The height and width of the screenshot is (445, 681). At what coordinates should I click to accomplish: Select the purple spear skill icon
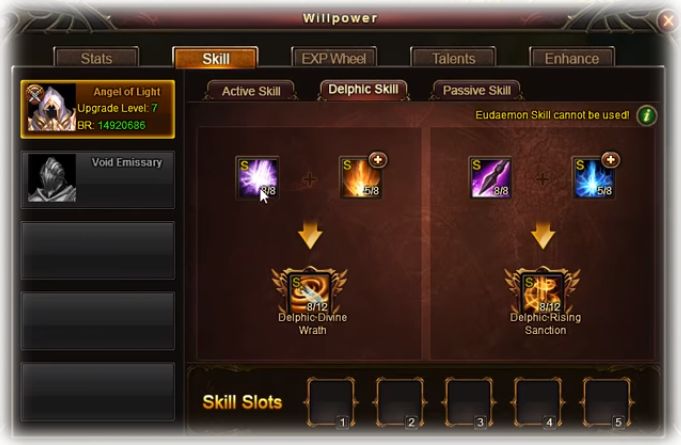[x=490, y=178]
